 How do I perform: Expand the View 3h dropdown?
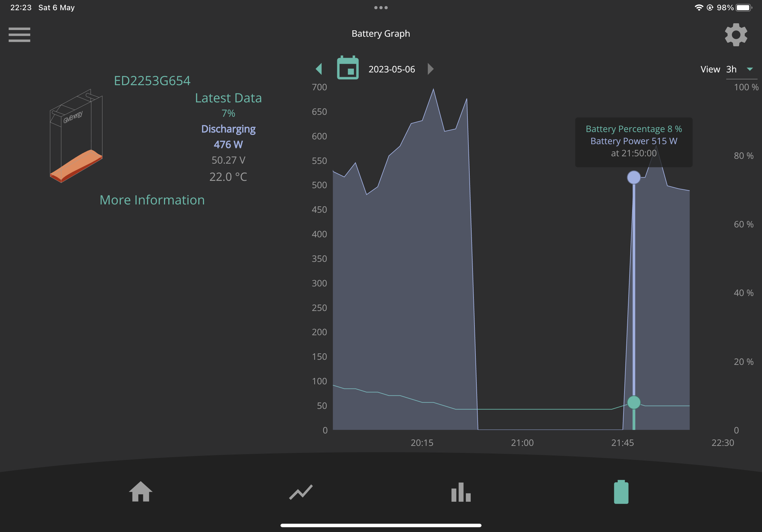742,69
